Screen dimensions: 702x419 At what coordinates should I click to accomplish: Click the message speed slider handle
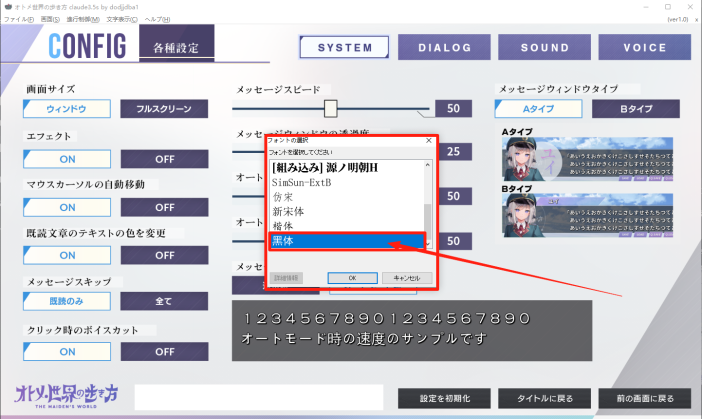[x=331, y=108]
